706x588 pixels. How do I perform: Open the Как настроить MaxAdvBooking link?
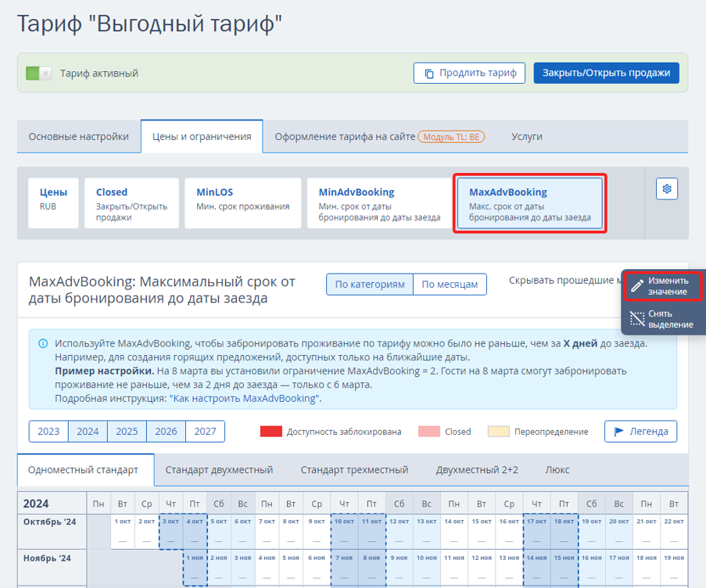[245, 399]
